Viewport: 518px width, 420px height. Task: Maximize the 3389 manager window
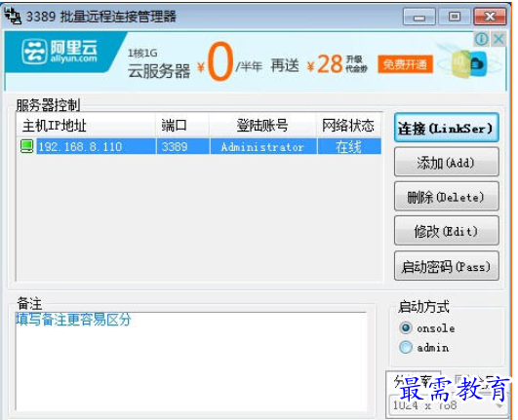(x=455, y=17)
